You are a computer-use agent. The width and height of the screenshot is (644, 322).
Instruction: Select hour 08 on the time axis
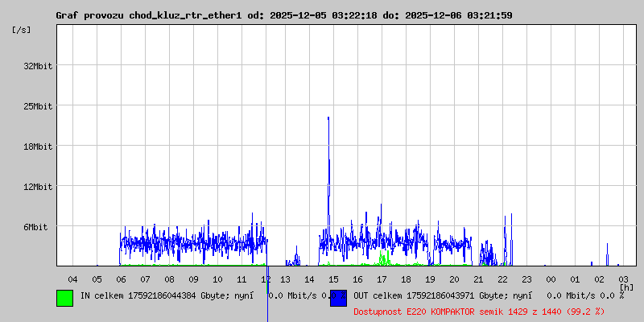tap(169, 279)
